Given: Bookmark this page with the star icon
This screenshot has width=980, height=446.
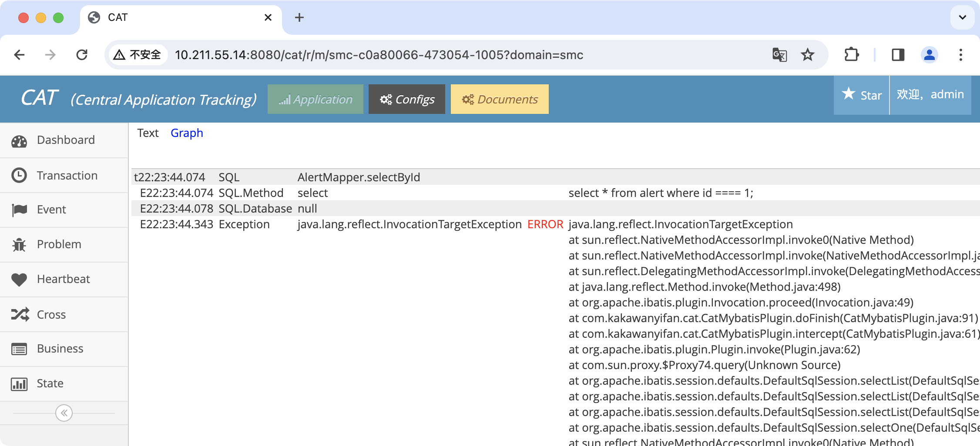Looking at the screenshot, I should pos(807,55).
